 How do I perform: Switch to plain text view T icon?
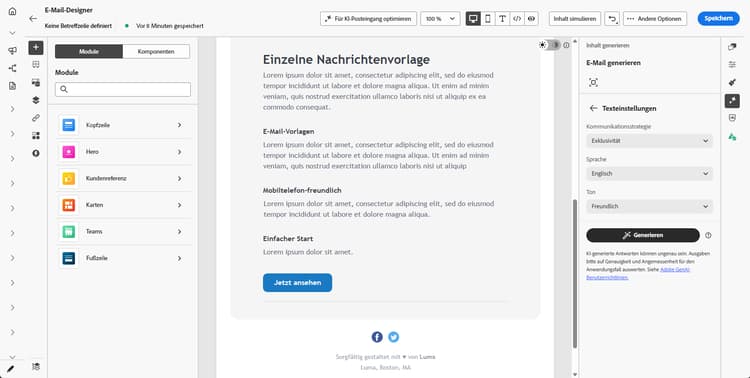[x=502, y=19]
